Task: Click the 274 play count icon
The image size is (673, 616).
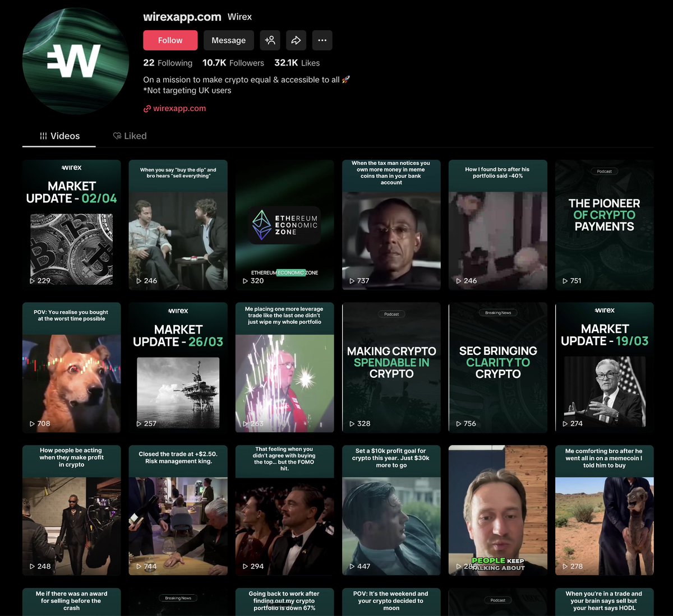Action: point(565,424)
